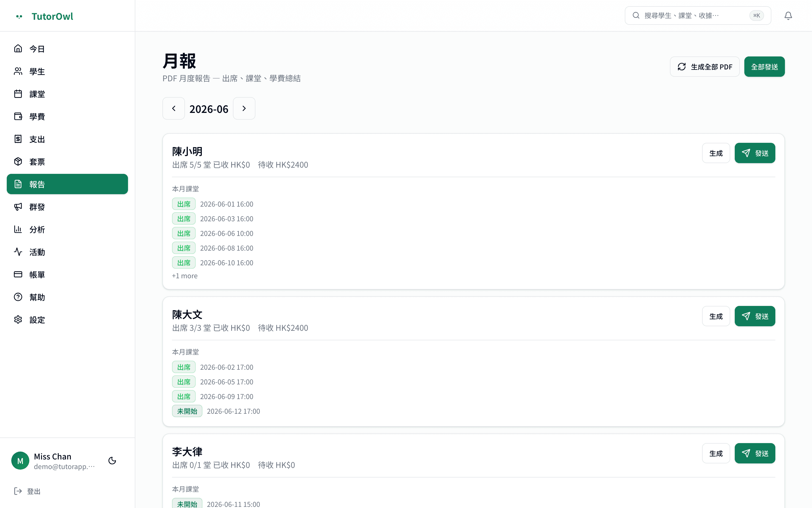
Task: Click 未開始 badge for 2026-06-12 17:00
Action: [187, 411]
